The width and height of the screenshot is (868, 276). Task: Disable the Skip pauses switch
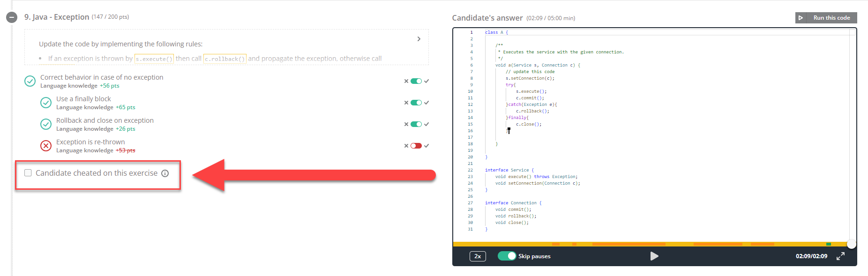507,256
